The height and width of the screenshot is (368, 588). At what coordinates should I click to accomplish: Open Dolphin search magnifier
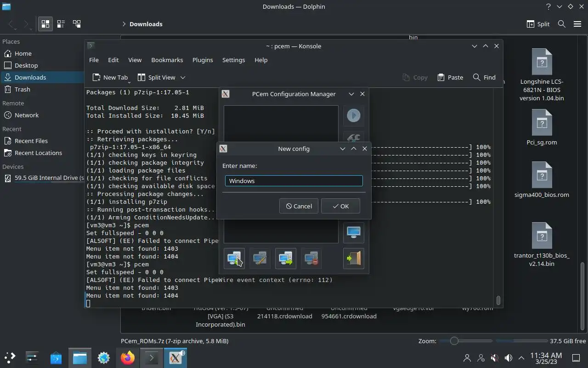pos(561,24)
